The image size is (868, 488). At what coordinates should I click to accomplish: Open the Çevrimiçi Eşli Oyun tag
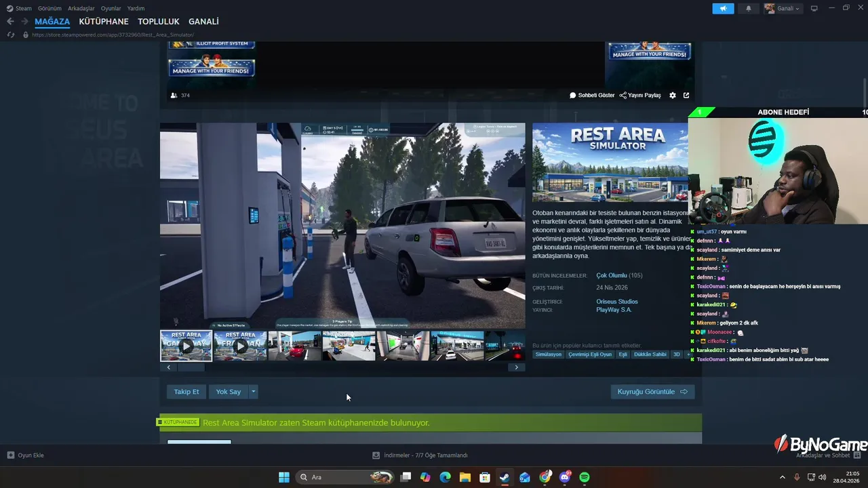point(590,354)
